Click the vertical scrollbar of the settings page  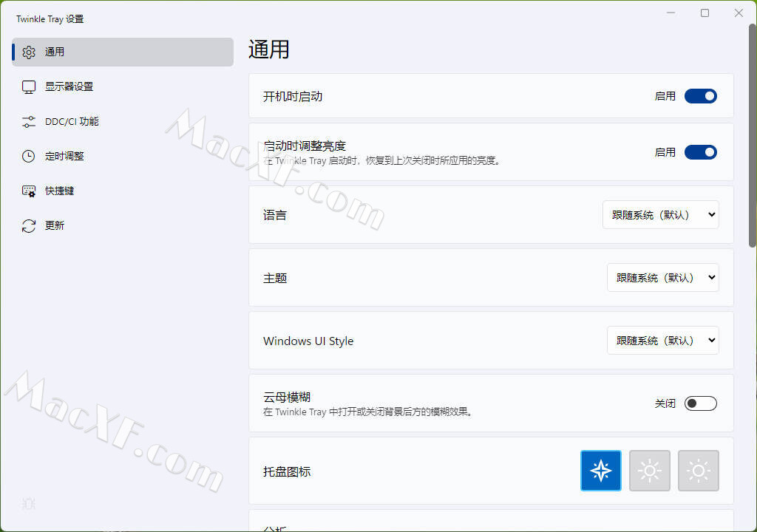click(x=753, y=135)
